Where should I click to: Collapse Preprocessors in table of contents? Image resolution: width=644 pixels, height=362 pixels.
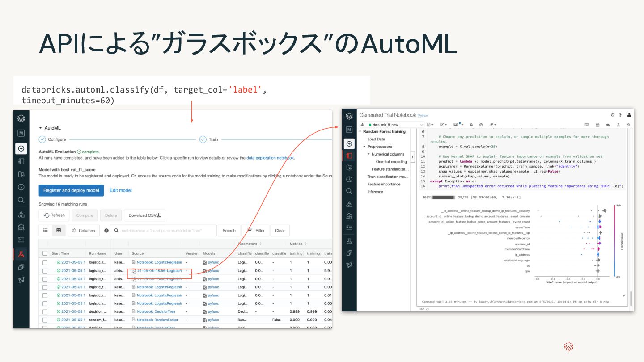(x=364, y=147)
